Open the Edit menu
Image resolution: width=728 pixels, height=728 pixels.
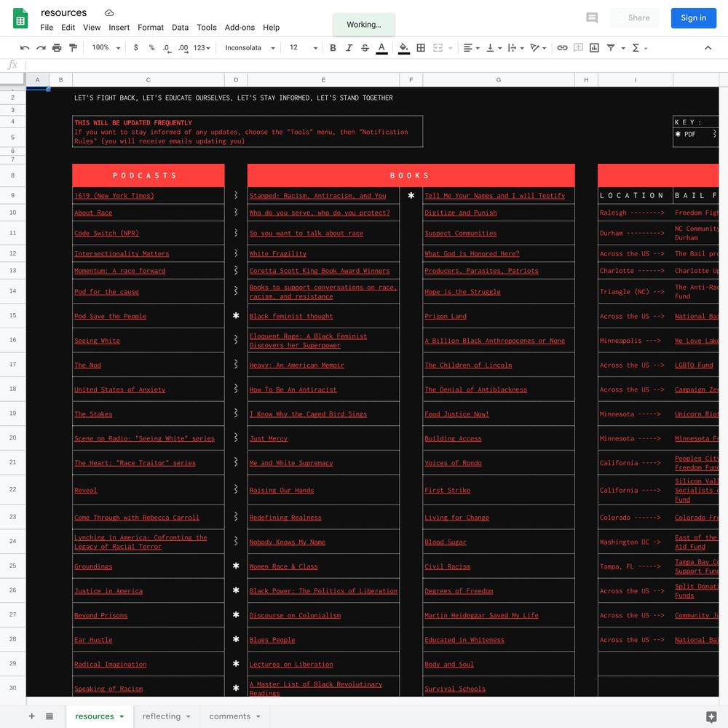coord(68,28)
